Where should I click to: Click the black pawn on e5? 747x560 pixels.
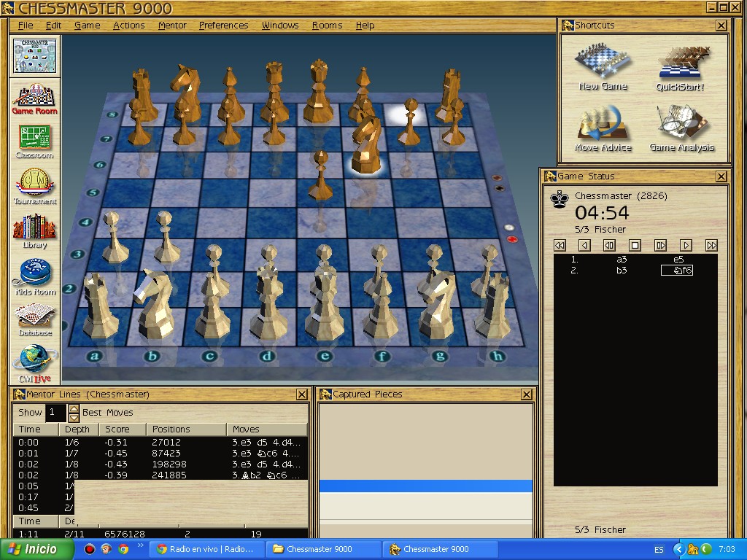321,175
